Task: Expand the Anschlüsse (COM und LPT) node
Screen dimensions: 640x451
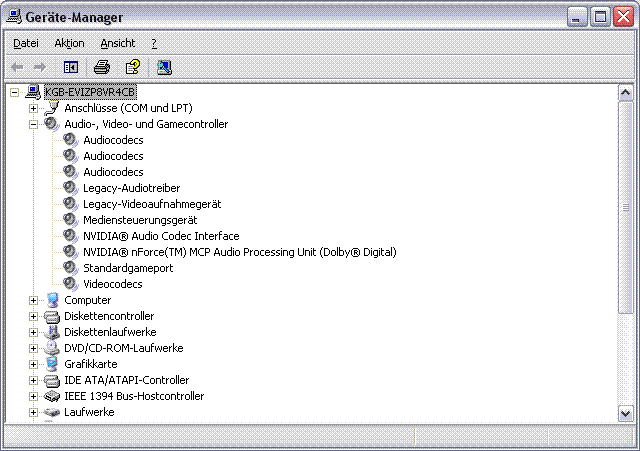Action: click(33, 108)
